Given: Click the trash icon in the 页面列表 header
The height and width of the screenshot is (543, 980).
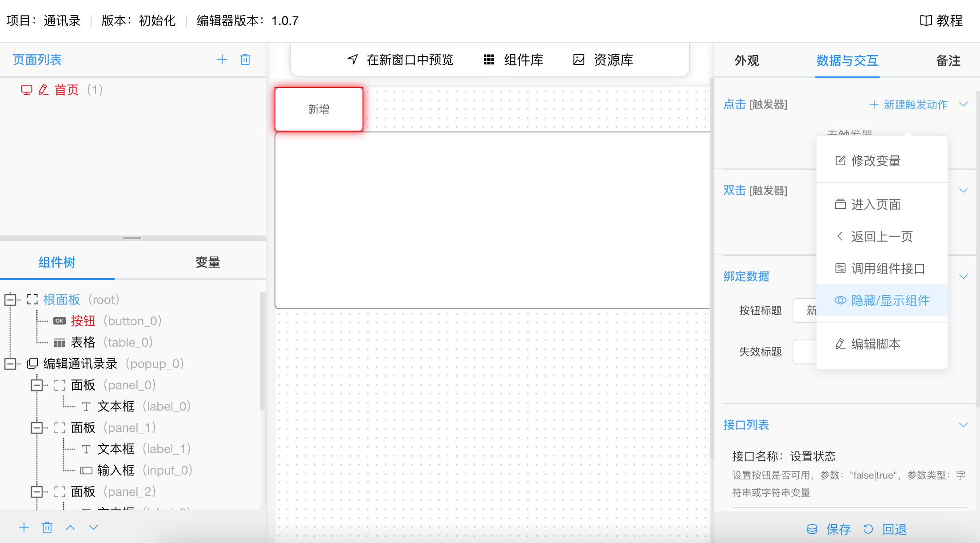Looking at the screenshot, I should pyautogui.click(x=245, y=60).
